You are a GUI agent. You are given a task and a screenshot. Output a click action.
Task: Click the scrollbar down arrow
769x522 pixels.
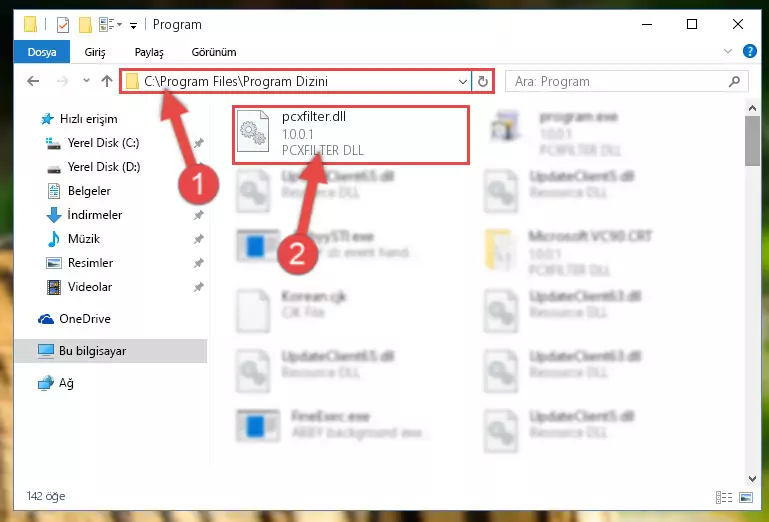pyautogui.click(x=752, y=478)
